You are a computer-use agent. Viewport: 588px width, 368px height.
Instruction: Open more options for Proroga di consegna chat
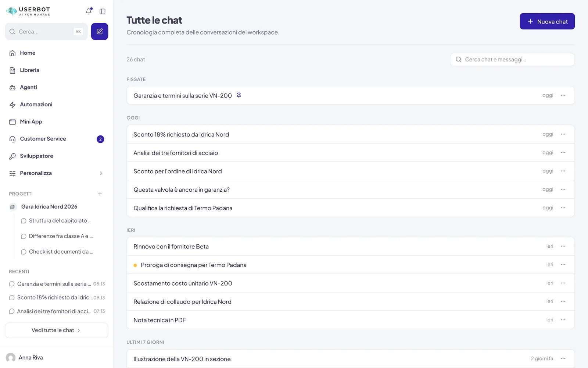[563, 265]
